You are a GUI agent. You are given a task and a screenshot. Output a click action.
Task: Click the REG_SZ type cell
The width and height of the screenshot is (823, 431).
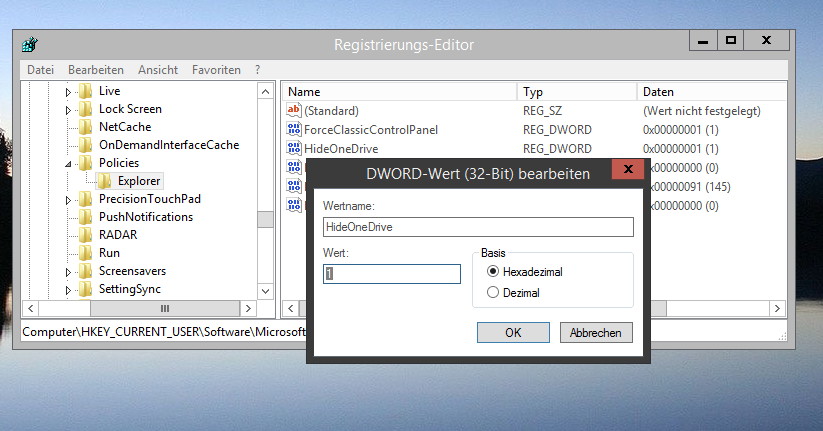[542, 111]
